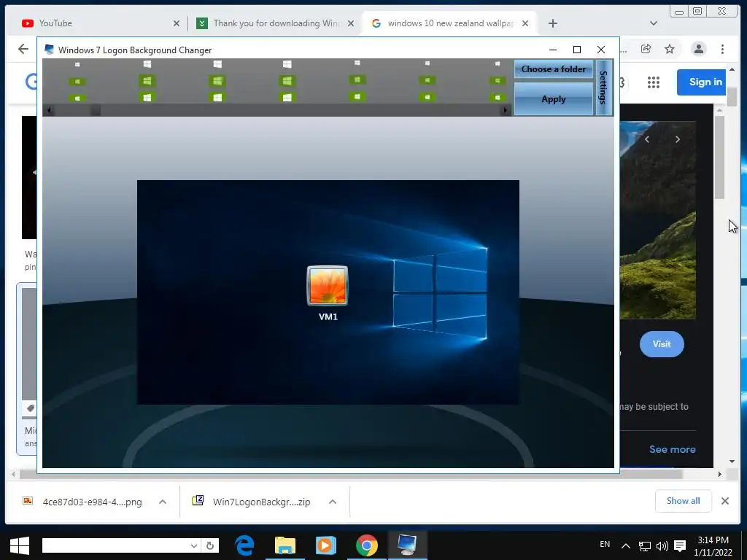Viewport: 747px width, 560px height.
Task: Open the Windows Start menu
Action: [x=19, y=545]
